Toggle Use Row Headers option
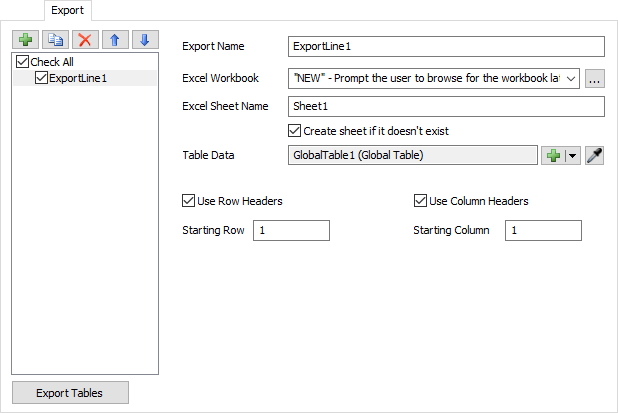 click(x=189, y=201)
